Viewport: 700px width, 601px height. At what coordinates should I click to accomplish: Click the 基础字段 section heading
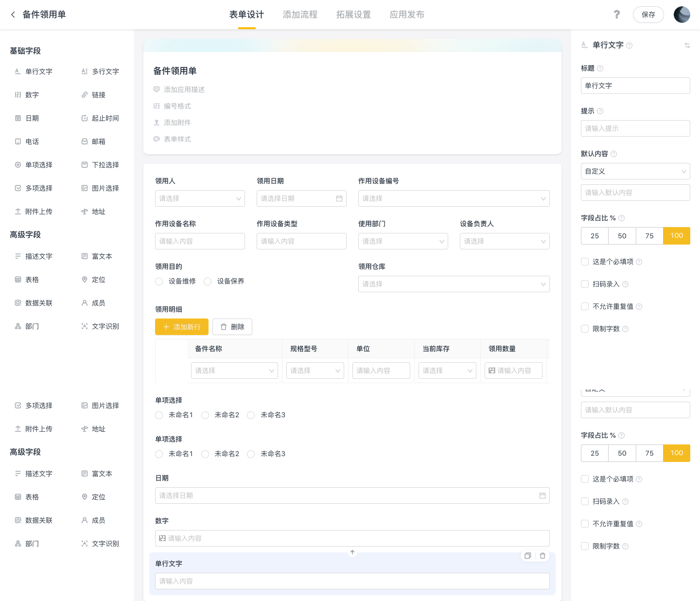[25, 51]
